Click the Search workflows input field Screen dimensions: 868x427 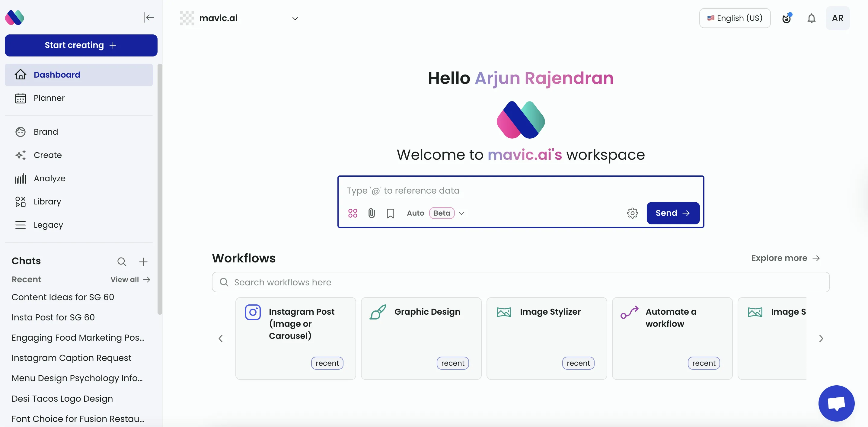point(520,282)
